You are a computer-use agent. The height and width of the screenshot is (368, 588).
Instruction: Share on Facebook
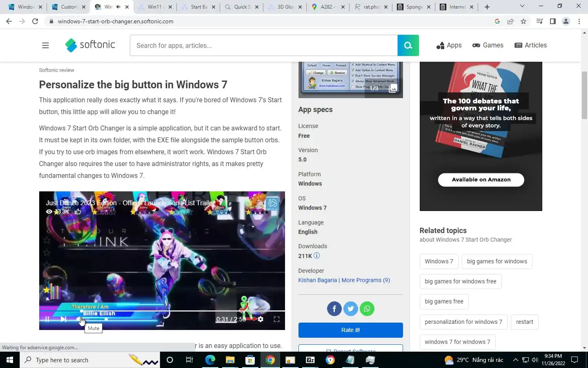click(334, 309)
